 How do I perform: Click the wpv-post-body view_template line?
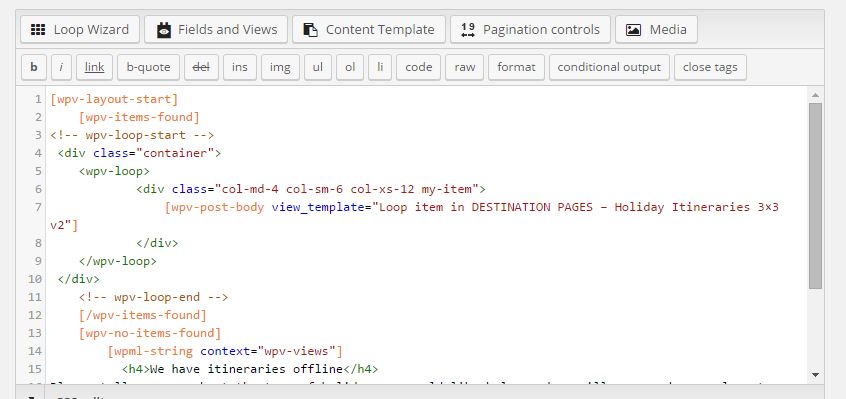pos(472,207)
